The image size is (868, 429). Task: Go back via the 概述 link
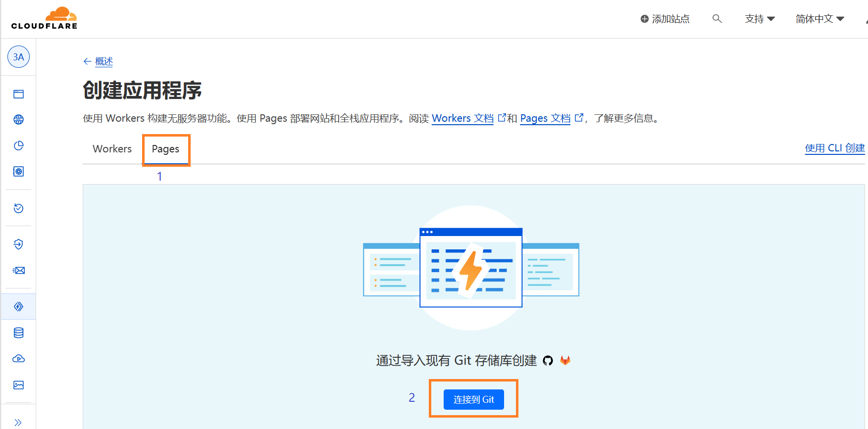[x=103, y=61]
